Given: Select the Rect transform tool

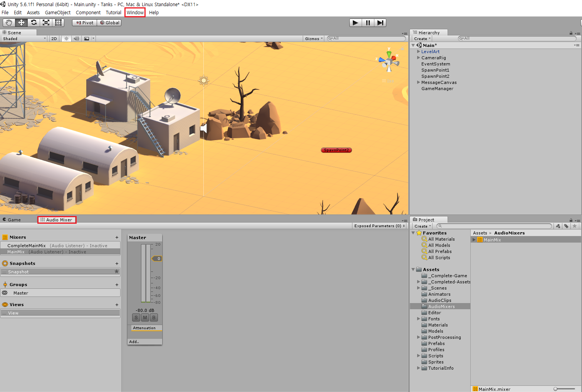Looking at the screenshot, I should click(x=58, y=22).
